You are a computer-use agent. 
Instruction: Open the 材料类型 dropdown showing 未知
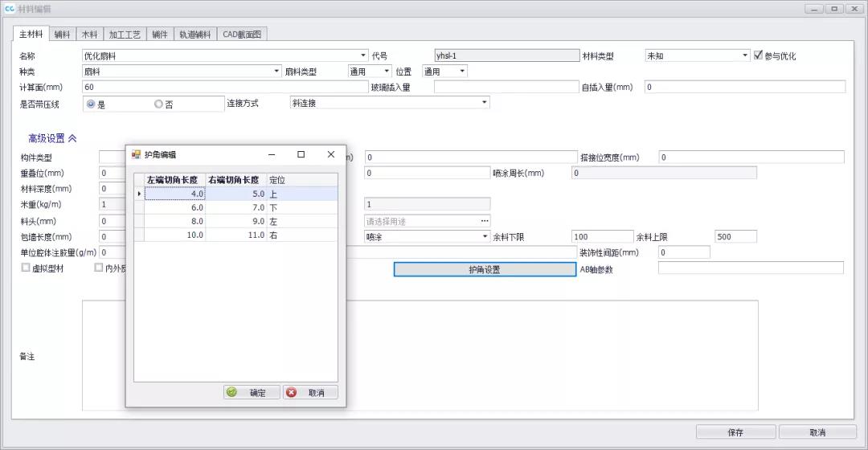tap(744, 56)
